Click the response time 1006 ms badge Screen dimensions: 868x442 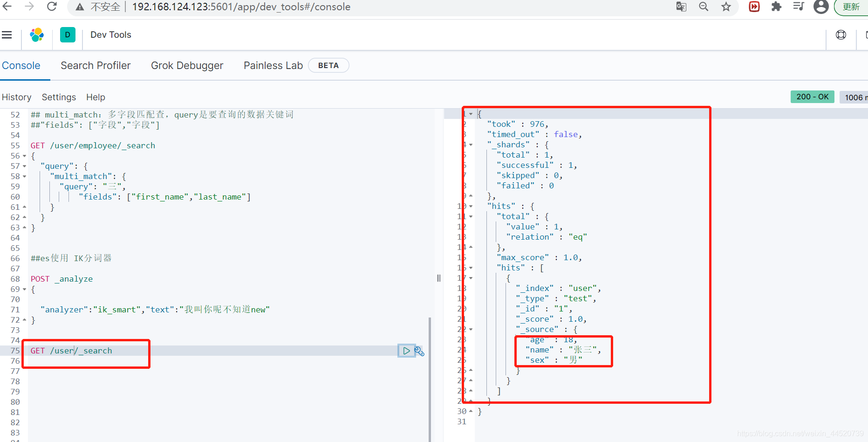(x=854, y=97)
